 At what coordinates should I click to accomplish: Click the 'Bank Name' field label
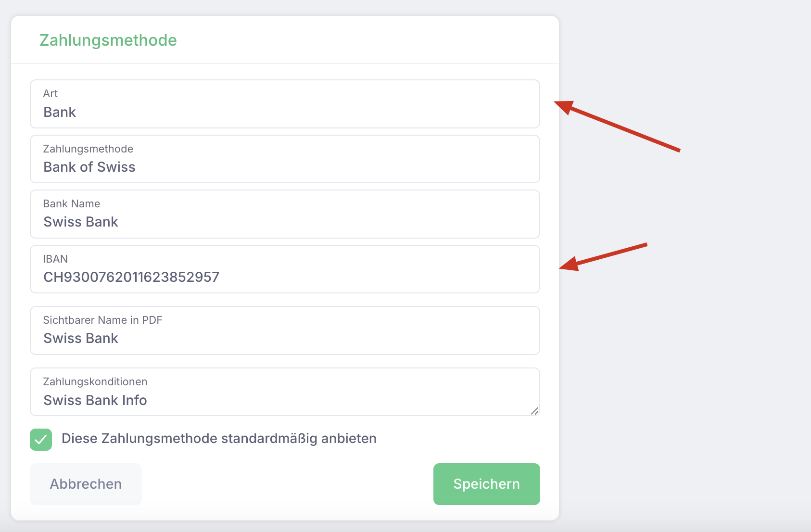pyautogui.click(x=72, y=203)
